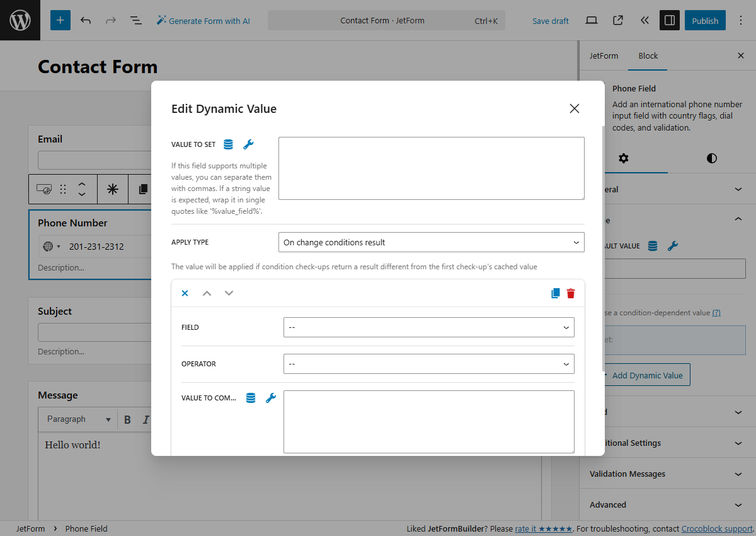This screenshot has height=536, width=756.
Task: Delete the condition with the red trash icon
Action: (x=571, y=293)
